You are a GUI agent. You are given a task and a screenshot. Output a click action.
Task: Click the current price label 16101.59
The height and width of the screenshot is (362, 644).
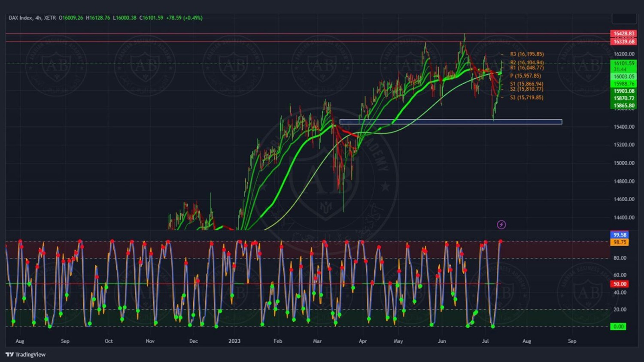pos(623,63)
